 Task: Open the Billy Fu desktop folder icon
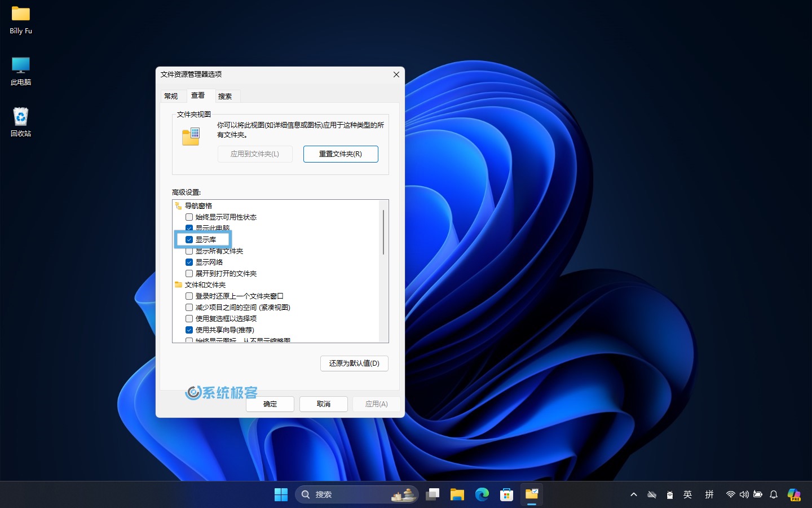click(21, 20)
